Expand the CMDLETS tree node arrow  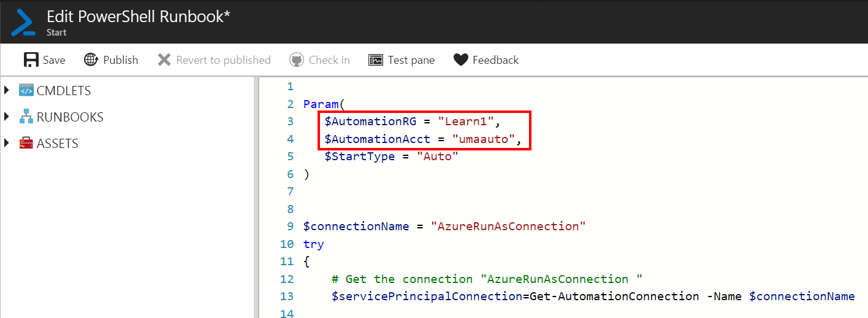click(7, 90)
